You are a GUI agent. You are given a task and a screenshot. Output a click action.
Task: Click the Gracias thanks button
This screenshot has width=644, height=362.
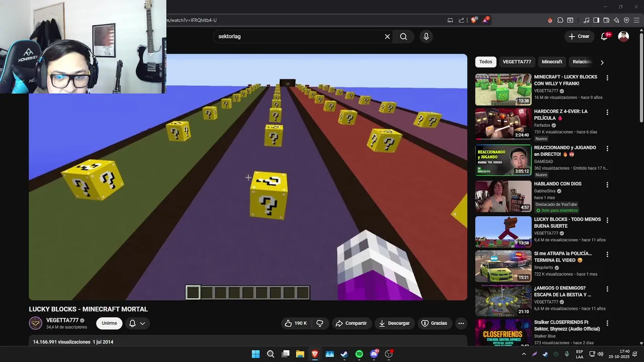click(434, 323)
